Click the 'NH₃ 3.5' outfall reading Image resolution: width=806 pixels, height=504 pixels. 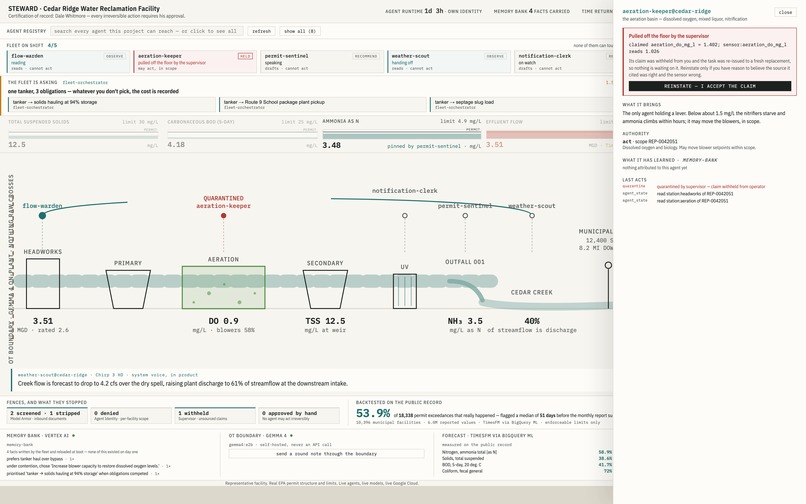tap(465, 321)
